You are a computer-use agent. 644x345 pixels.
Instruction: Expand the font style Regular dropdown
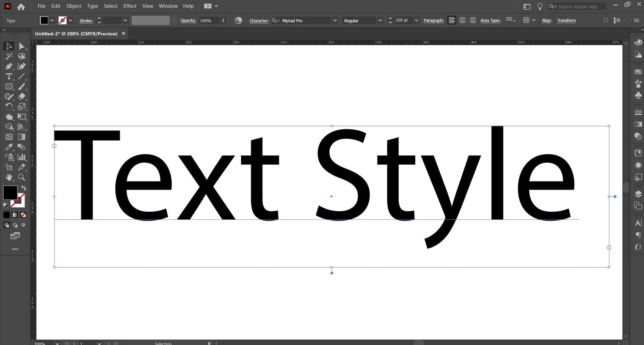pos(380,21)
